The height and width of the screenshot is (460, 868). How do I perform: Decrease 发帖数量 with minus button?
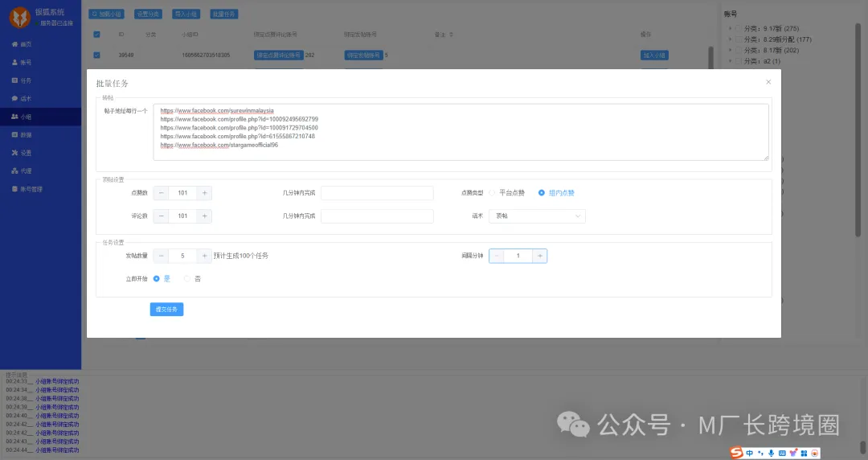[x=161, y=256]
